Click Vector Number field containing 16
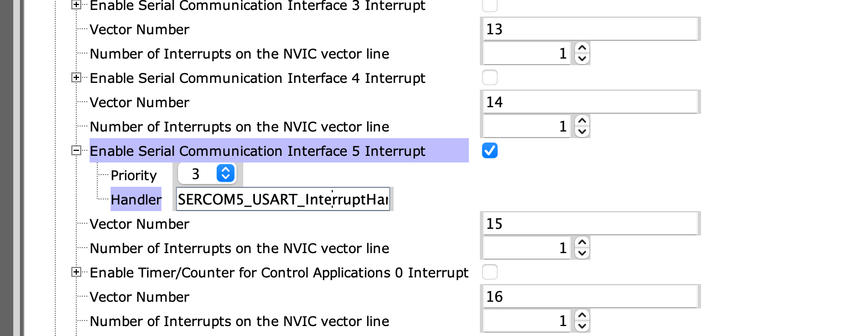This screenshot has width=868, height=336. pos(589,297)
